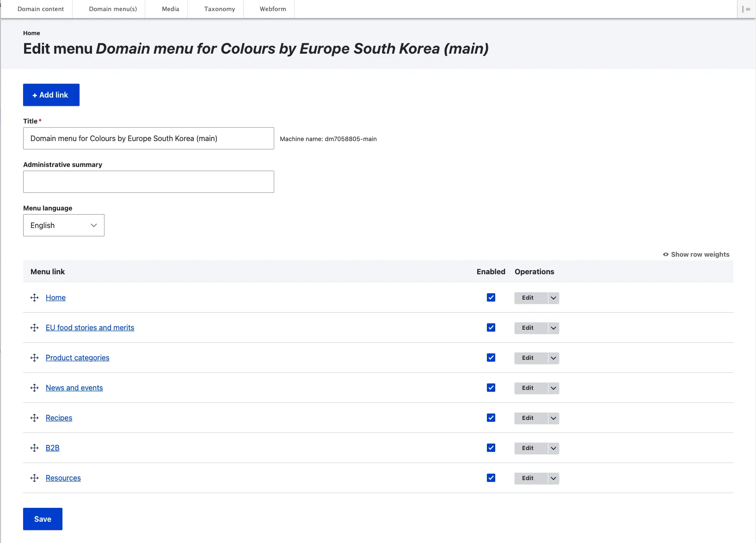The image size is (756, 543).
Task: Click the News and events drag handle
Action: click(x=34, y=388)
